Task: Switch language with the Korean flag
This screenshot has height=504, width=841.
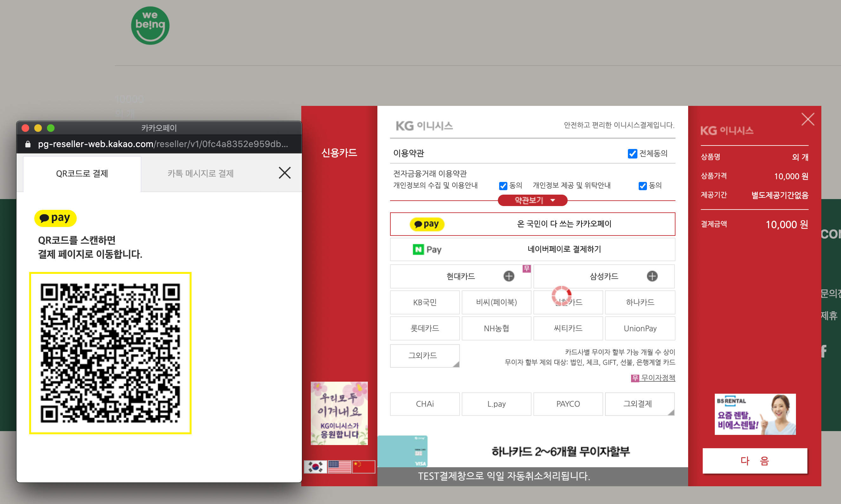Action: point(315,467)
